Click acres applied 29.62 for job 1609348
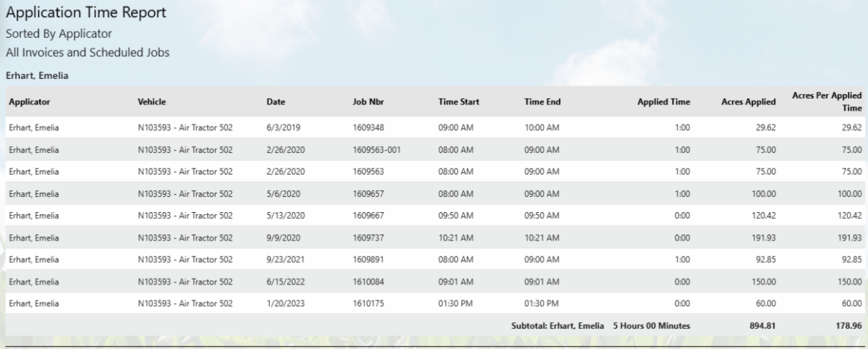The height and width of the screenshot is (349, 868). pos(766,127)
